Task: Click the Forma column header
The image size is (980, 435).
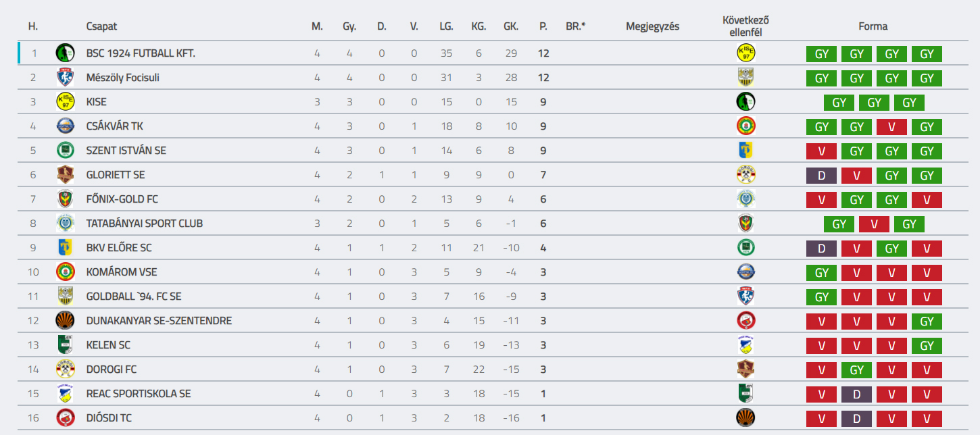Action: click(x=873, y=26)
